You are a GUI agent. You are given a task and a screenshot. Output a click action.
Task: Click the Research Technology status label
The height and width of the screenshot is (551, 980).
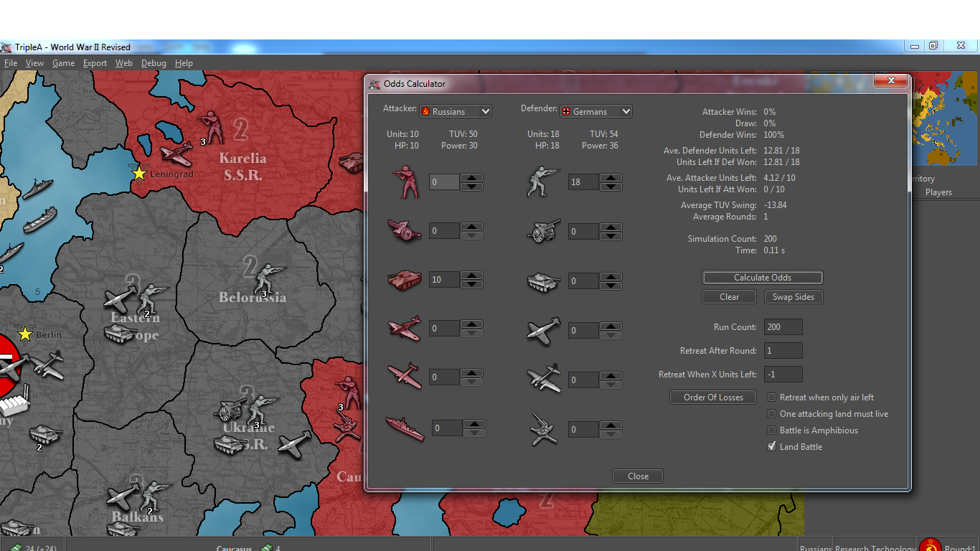click(x=875, y=549)
